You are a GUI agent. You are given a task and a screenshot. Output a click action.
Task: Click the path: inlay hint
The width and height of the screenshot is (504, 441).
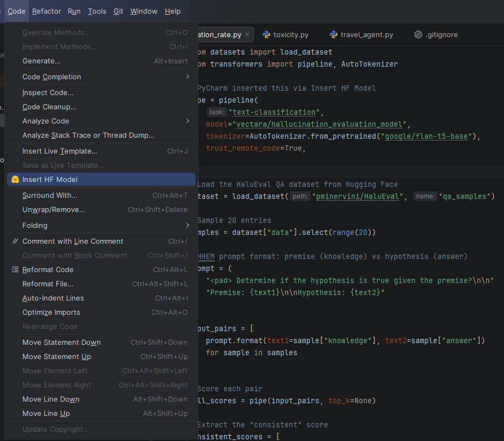tap(300, 196)
